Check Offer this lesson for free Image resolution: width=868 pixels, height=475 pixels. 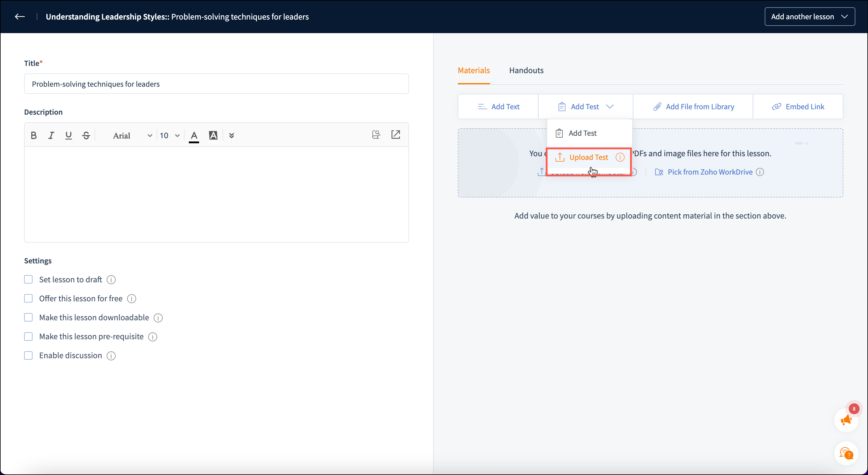click(28, 299)
